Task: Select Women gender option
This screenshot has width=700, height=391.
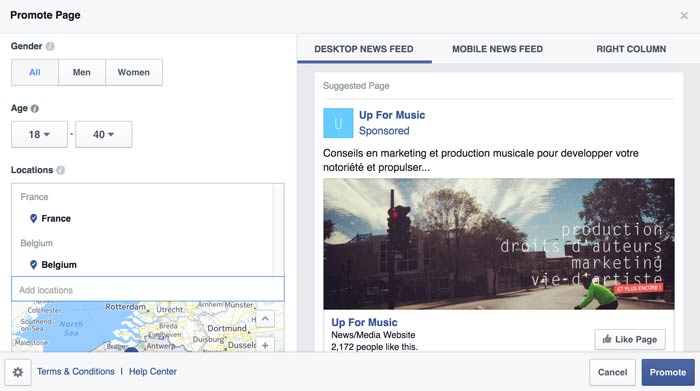Action: coord(133,72)
